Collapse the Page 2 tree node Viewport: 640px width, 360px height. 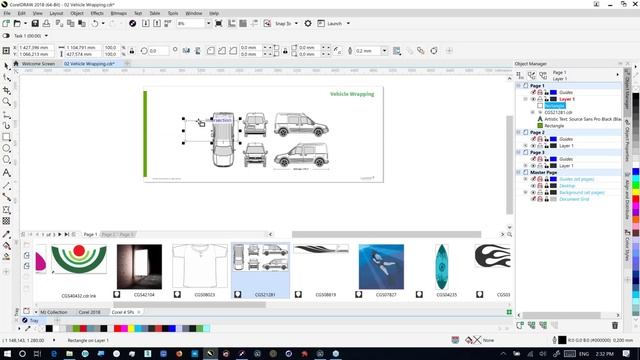click(519, 132)
